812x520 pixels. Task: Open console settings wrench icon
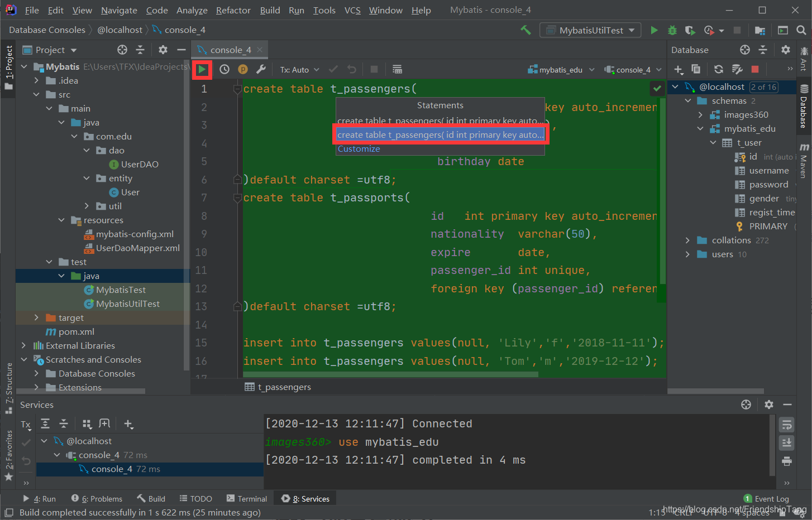(x=261, y=70)
